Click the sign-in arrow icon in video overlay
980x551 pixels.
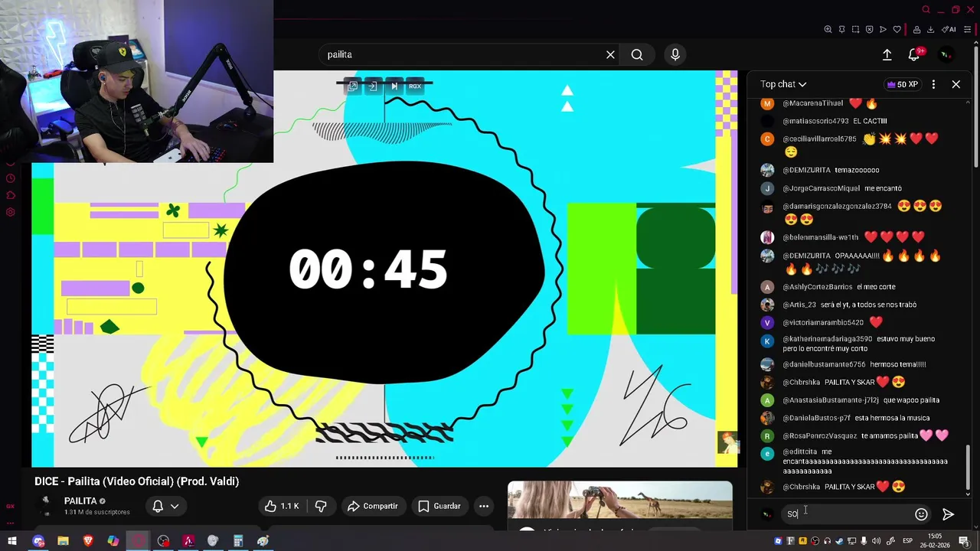coord(373,86)
